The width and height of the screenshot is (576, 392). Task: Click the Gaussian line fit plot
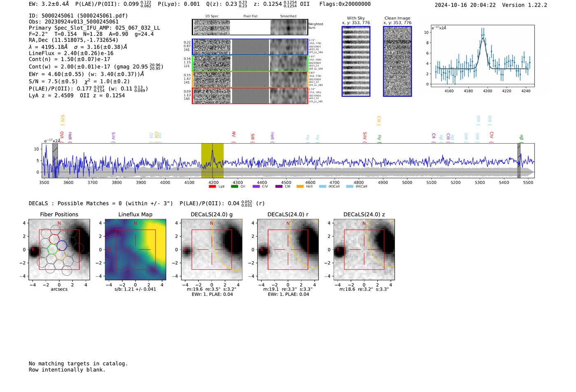[482, 56]
